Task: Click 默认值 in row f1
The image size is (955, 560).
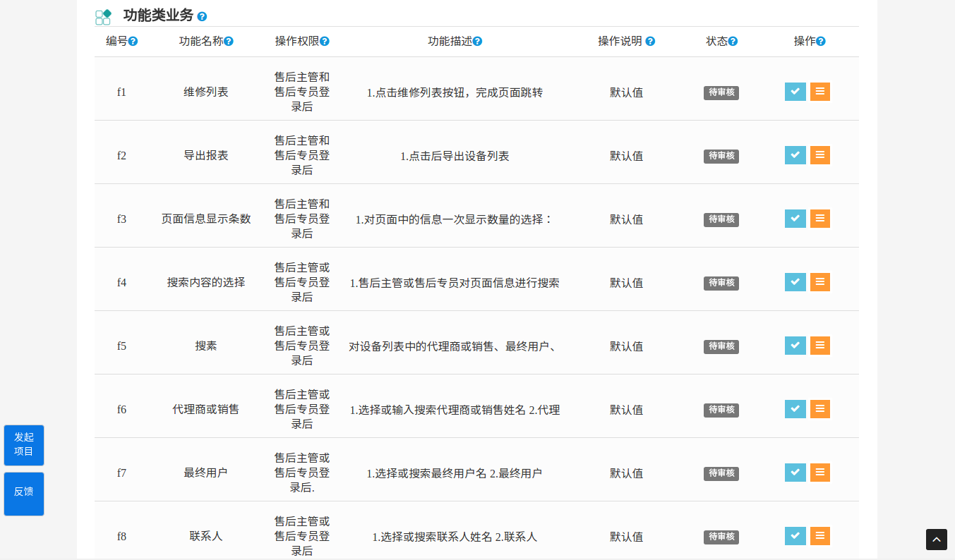Action: coord(627,92)
